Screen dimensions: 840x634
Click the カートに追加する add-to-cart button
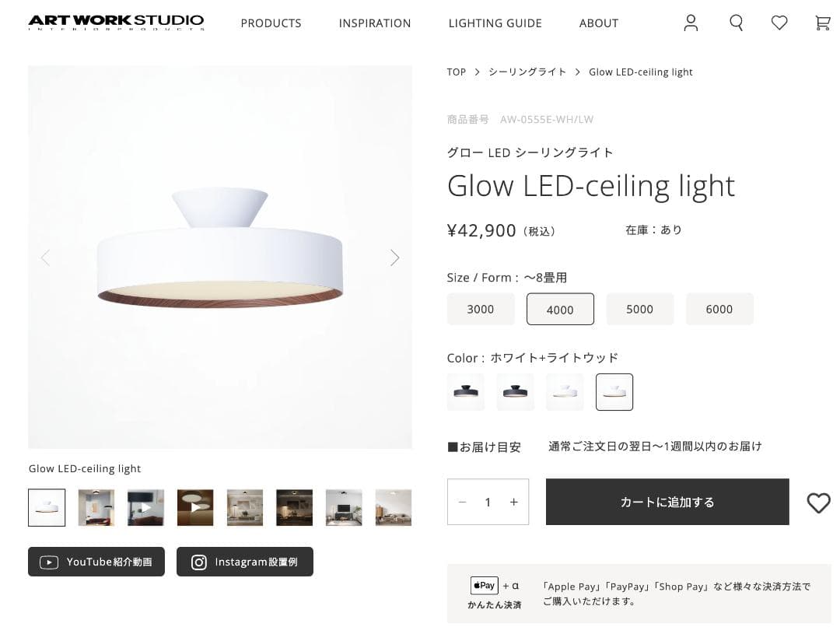point(667,502)
